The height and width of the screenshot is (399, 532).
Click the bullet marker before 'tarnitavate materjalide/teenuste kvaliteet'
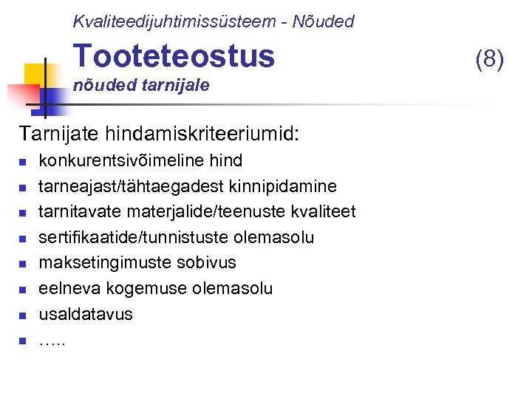click(23, 214)
